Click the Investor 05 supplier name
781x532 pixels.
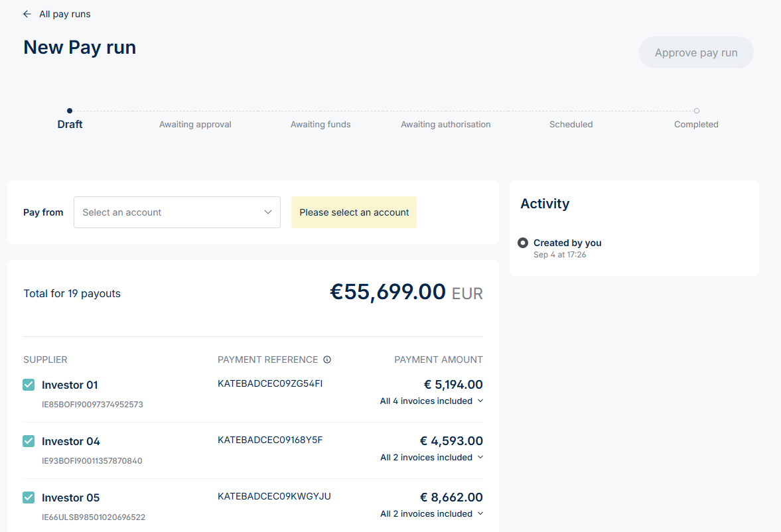point(71,498)
